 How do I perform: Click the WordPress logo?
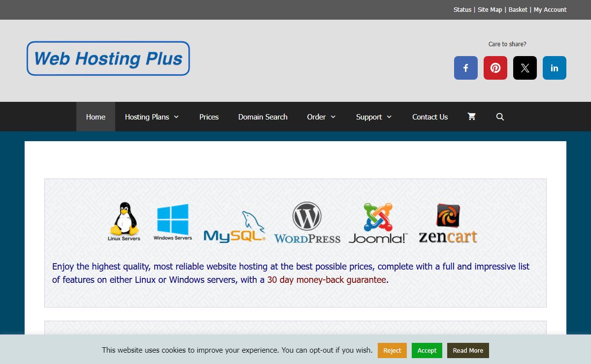click(307, 223)
